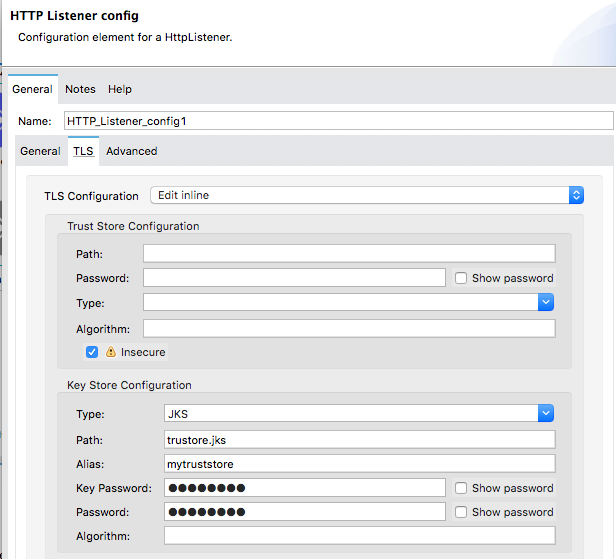Switch to the Notes tab
This screenshot has width=616, height=559.
[x=80, y=89]
